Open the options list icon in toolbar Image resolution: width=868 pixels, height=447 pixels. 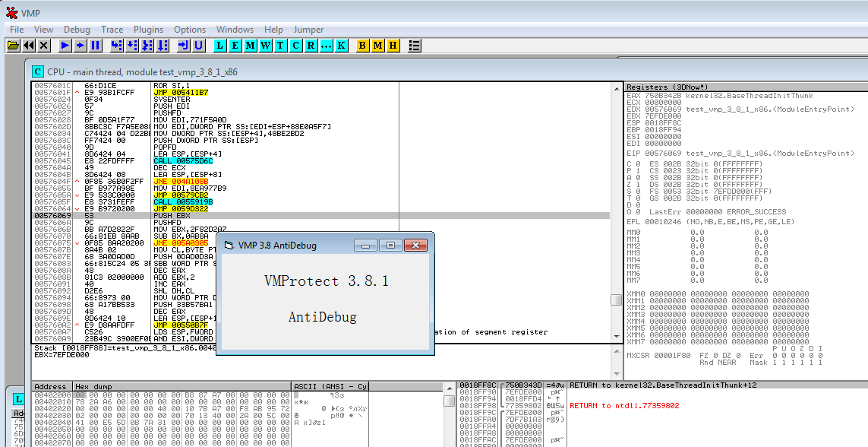point(415,46)
